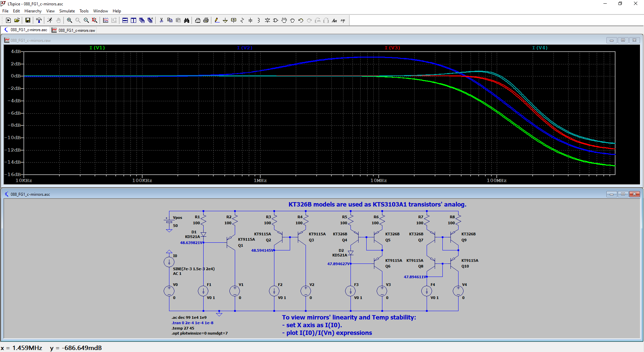The height and width of the screenshot is (352, 644).
Task: Click the Find binoculars icon
Action: pyautogui.click(x=186, y=20)
